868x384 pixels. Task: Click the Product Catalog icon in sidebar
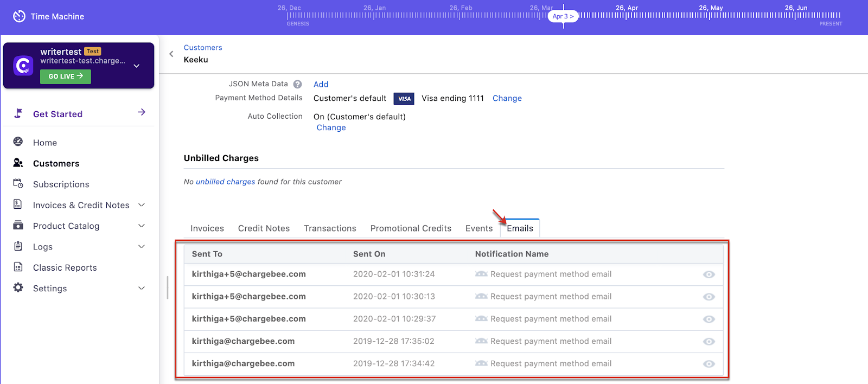tap(18, 226)
